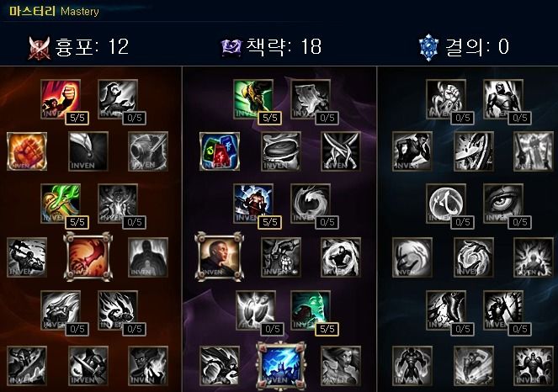
Task: Choose the blue lightning keystone mastery icon
Action: (x=281, y=366)
